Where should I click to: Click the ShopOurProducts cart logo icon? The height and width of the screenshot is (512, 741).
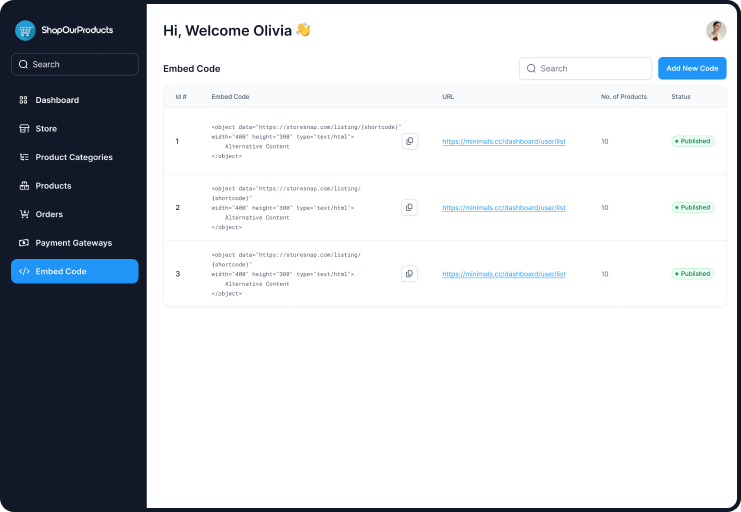pos(25,31)
